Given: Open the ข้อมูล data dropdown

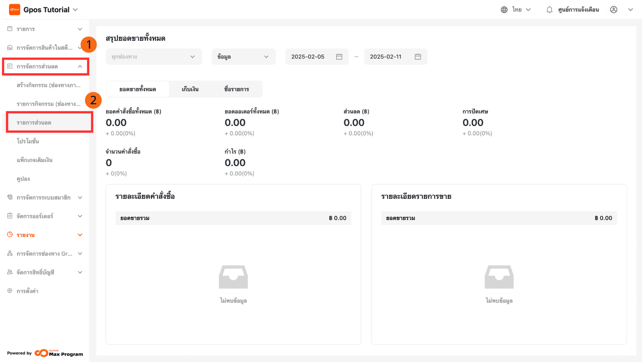Looking at the screenshot, I should coord(243,57).
